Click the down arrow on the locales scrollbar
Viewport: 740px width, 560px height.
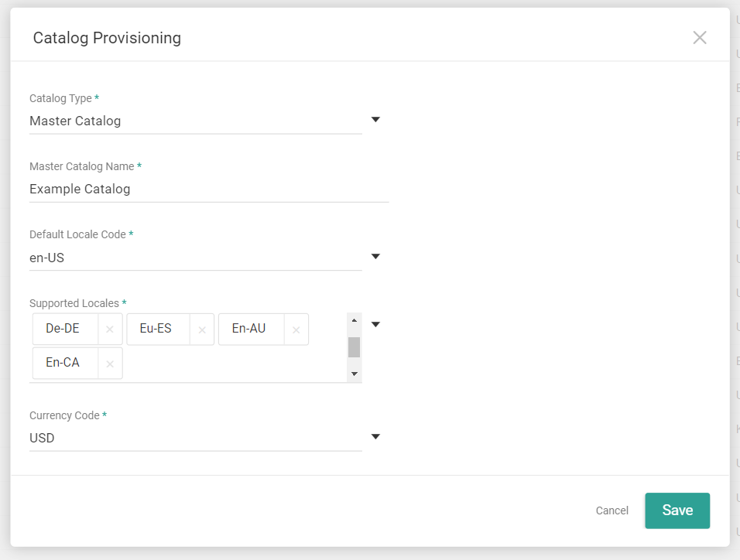[354, 374]
